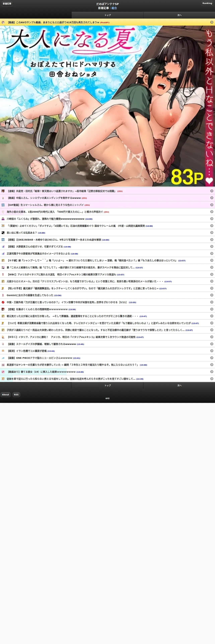Click the arrow on the 専業主婦が消費者金融 row
215x644 pixels.
pos(212,323)
